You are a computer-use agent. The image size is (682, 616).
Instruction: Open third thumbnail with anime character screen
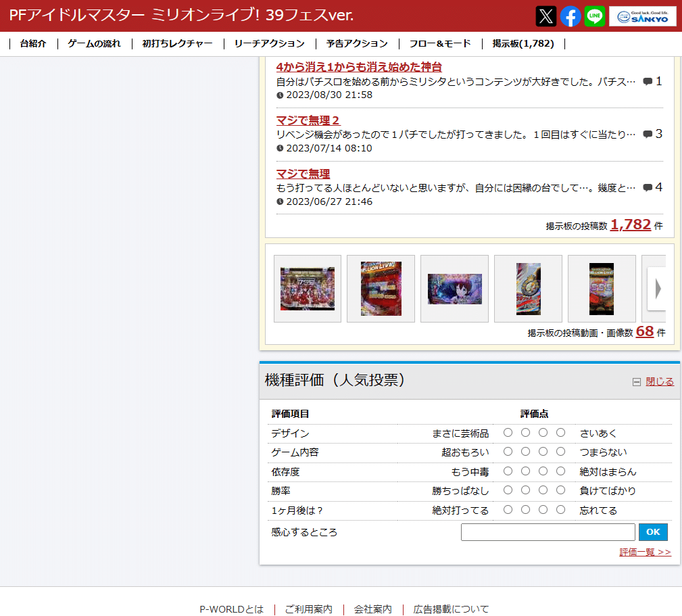pos(454,289)
